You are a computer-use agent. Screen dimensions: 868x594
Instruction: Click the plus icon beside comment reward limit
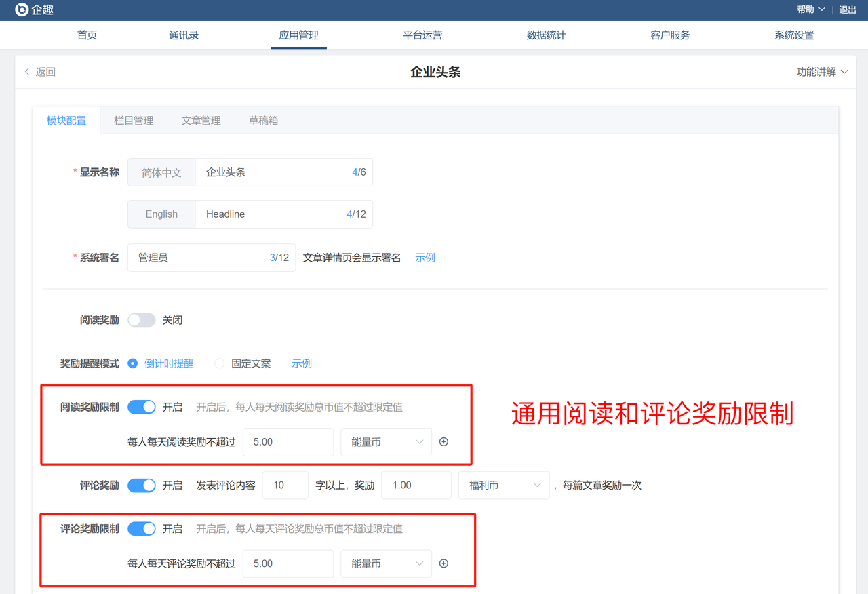pyautogui.click(x=444, y=563)
